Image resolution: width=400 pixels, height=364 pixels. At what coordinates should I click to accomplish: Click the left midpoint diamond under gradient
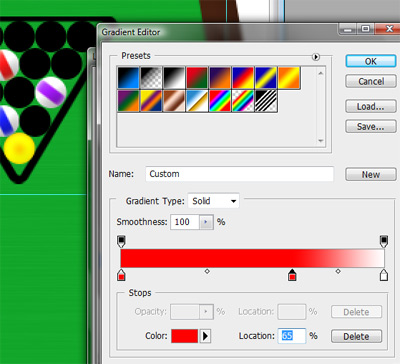pyautogui.click(x=207, y=271)
